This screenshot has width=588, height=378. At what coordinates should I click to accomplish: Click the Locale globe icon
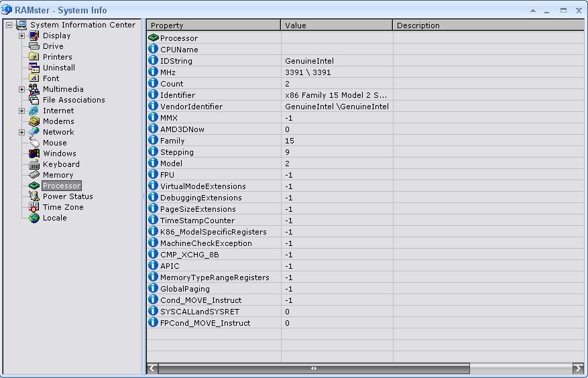click(x=34, y=218)
